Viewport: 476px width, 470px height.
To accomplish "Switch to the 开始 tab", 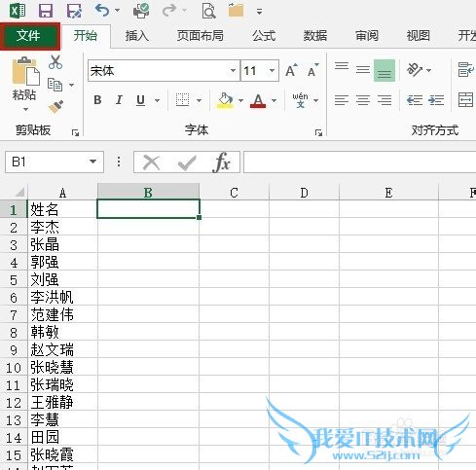I will click(86, 36).
